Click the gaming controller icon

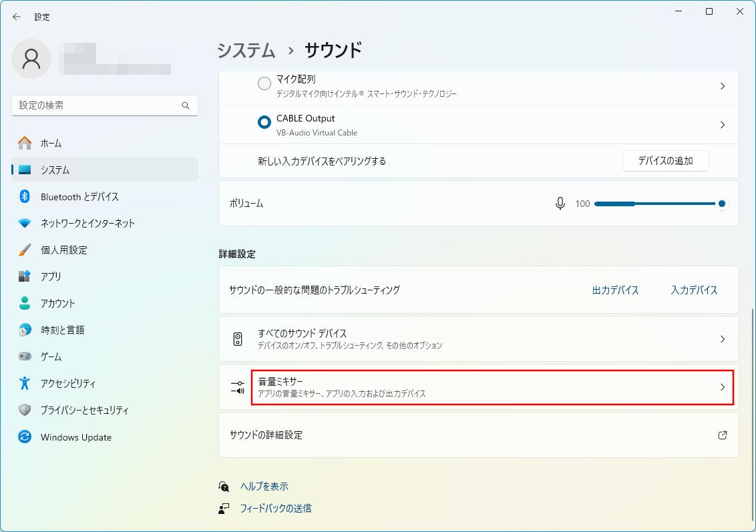click(x=25, y=356)
